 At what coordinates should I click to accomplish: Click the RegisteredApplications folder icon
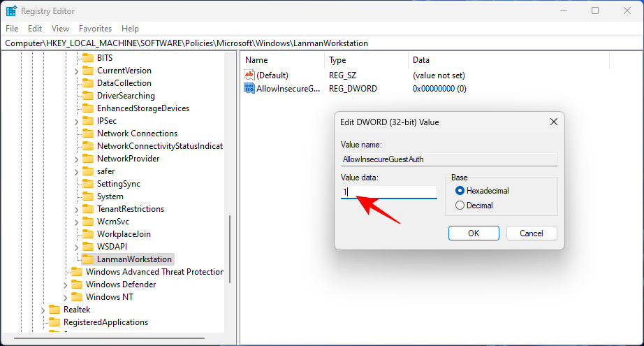pos(54,322)
